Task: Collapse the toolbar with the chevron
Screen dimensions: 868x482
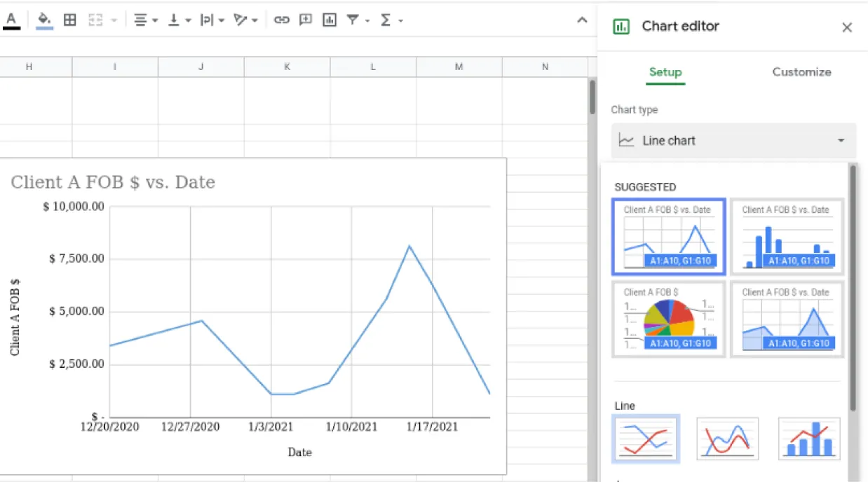Action: point(582,20)
